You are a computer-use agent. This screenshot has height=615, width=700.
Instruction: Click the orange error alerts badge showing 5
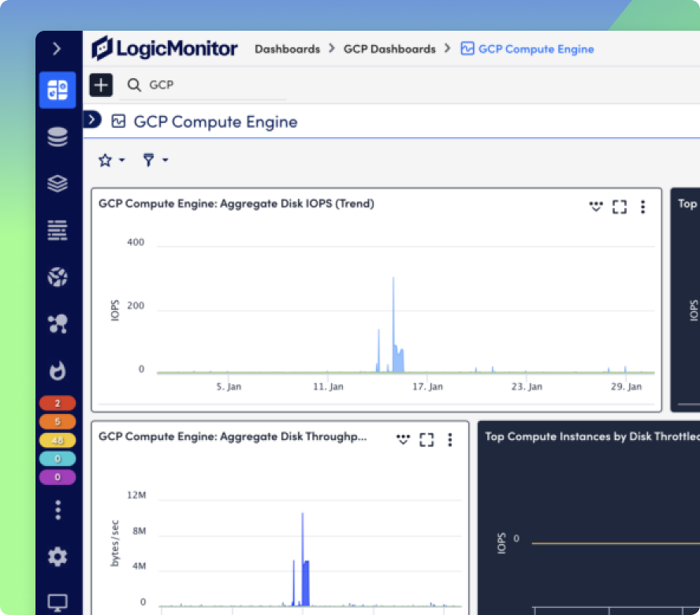pyautogui.click(x=57, y=422)
